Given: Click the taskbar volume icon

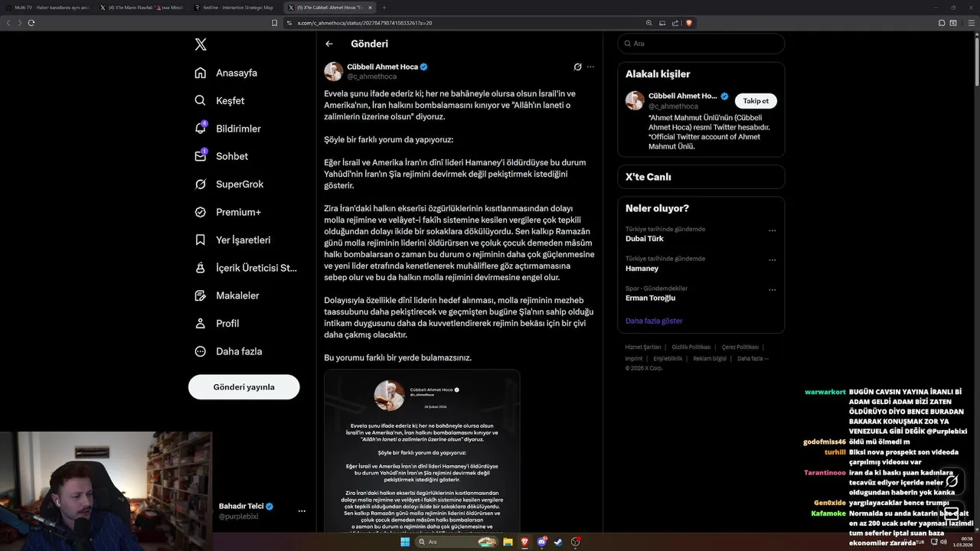Looking at the screenshot, I should 944,542.
